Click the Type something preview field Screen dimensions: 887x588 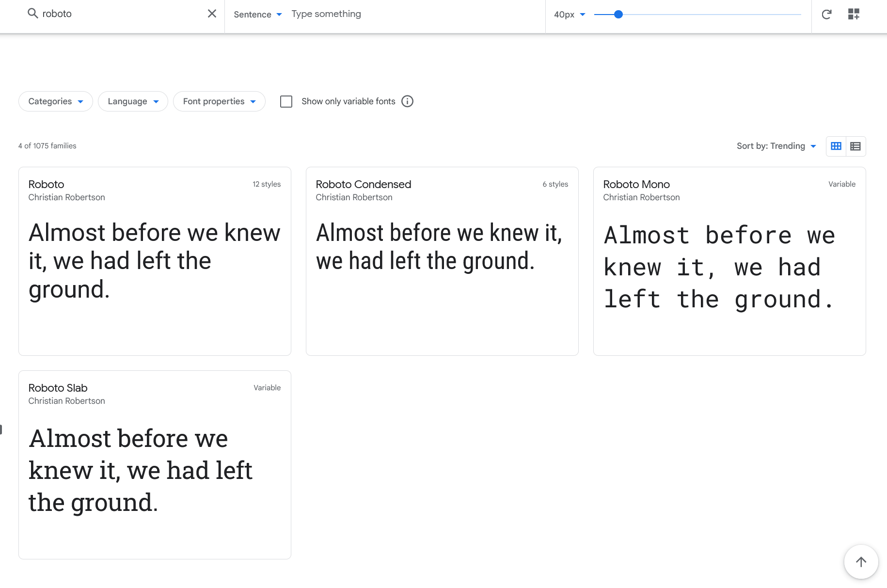point(414,14)
